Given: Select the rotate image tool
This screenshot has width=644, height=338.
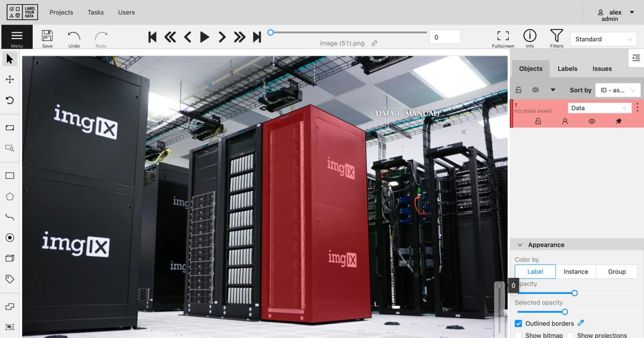Looking at the screenshot, I should [x=10, y=100].
